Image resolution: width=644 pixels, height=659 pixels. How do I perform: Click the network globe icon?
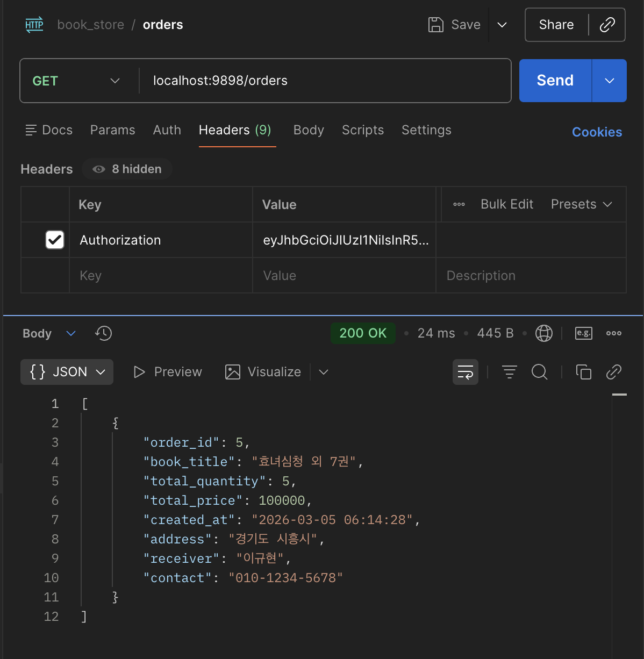pos(543,333)
